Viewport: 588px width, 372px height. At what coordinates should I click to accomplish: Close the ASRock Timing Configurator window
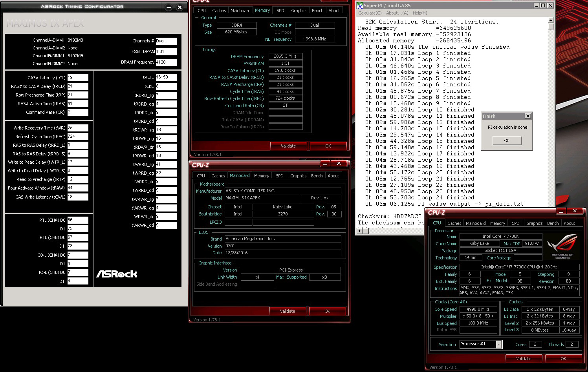pos(180,7)
